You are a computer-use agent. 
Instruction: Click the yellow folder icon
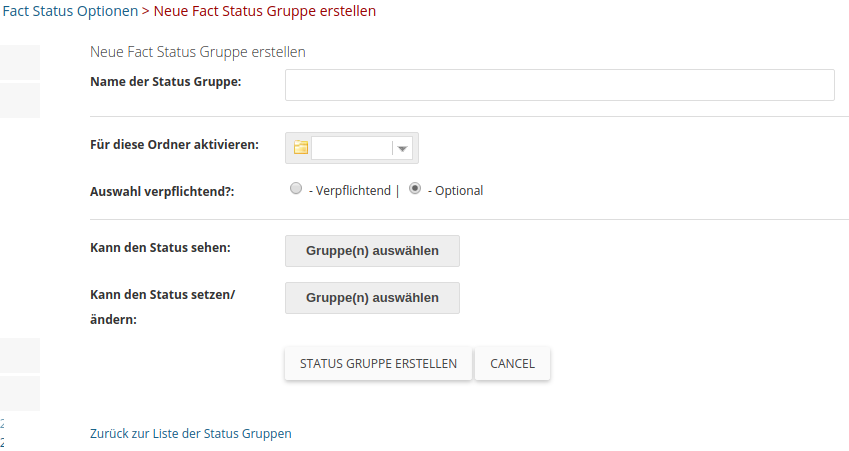pyautogui.click(x=300, y=148)
